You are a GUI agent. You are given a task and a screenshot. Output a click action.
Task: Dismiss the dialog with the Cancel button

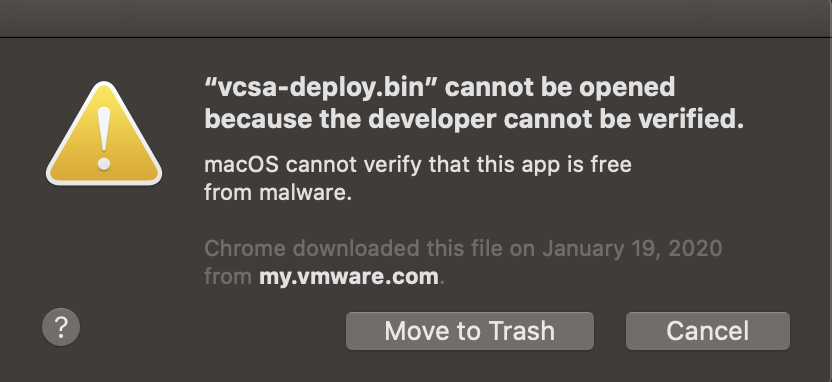pyautogui.click(x=708, y=331)
